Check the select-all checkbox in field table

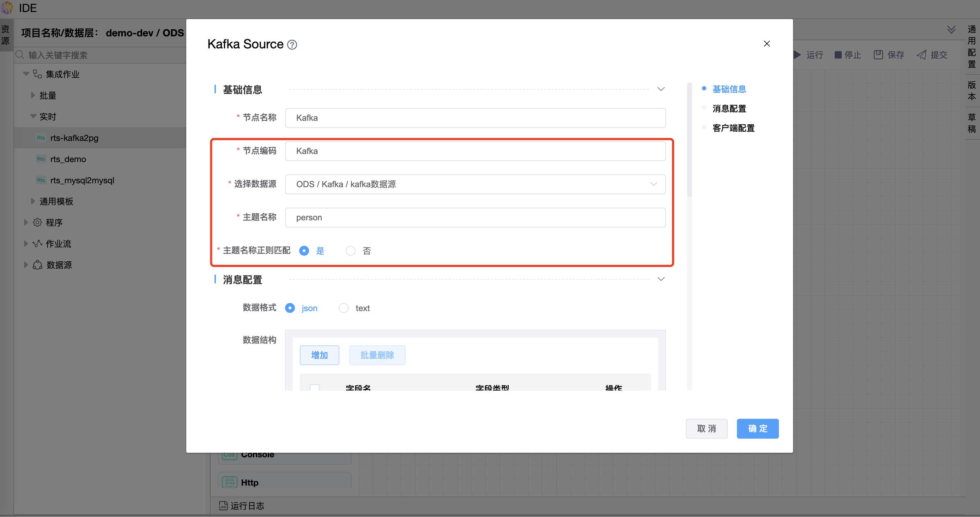tap(314, 387)
